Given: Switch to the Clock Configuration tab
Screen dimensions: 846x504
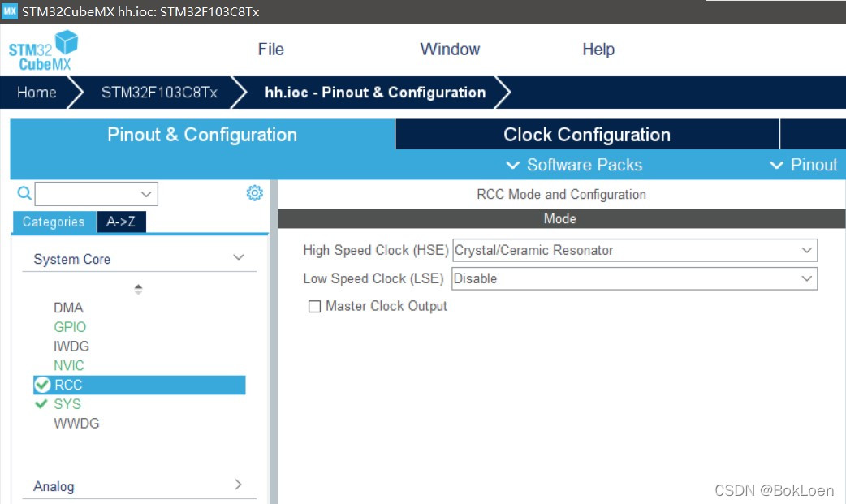Looking at the screenshot, I should [587, 135].
